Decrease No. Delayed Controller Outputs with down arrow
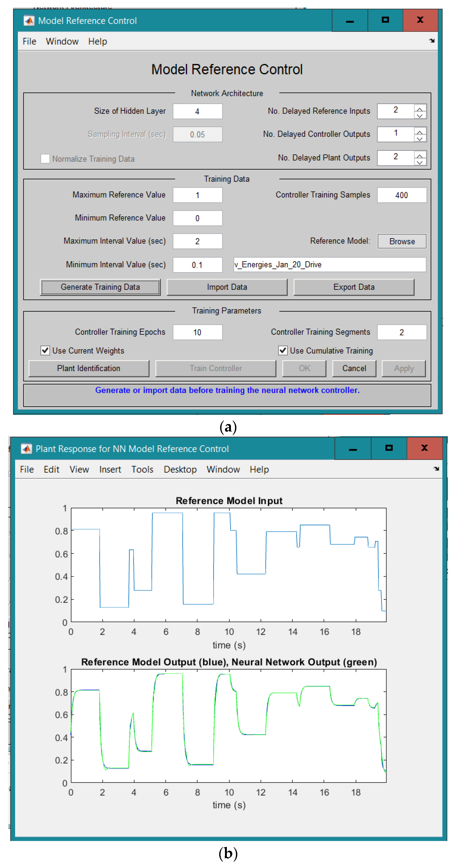The image size is (455, 868). (x=419, y=138)
